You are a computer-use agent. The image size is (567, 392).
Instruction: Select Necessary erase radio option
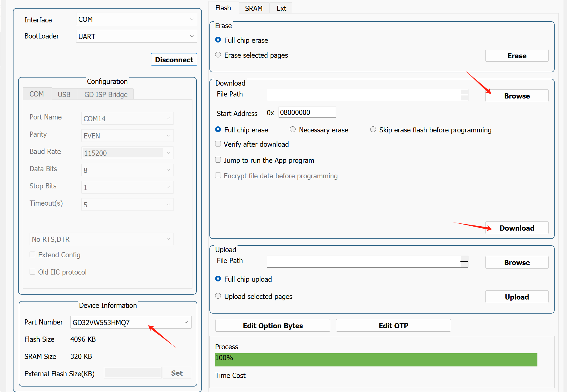point(293,130)
